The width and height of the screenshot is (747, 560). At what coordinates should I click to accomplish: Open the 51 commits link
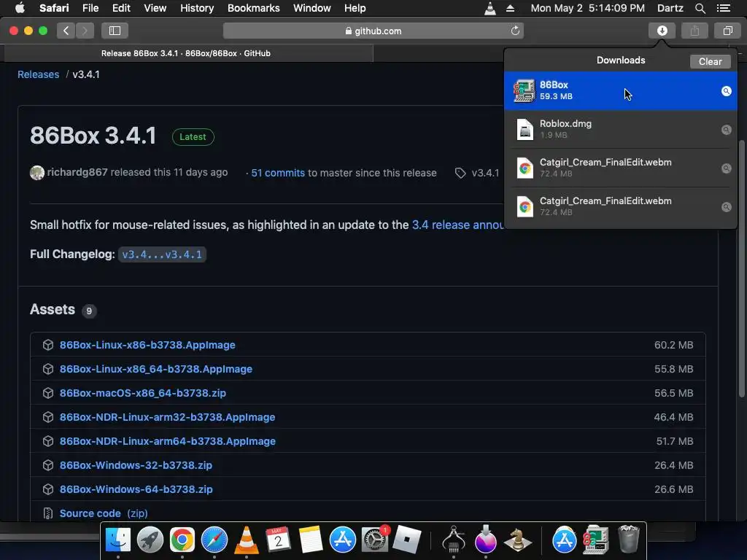click(x=278, y=173)
